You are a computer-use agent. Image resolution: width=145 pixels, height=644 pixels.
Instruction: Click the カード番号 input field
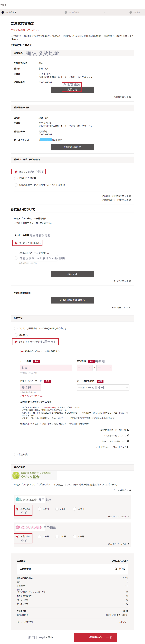46,368
